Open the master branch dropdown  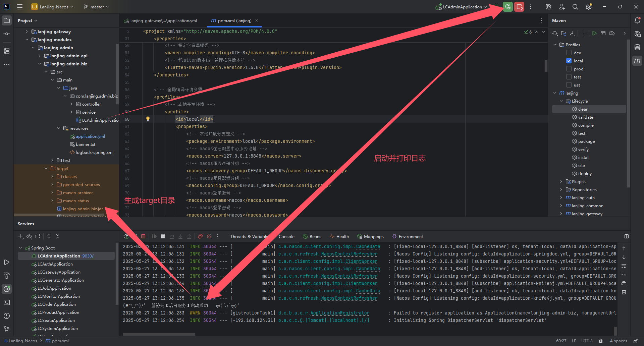(96, 7)
